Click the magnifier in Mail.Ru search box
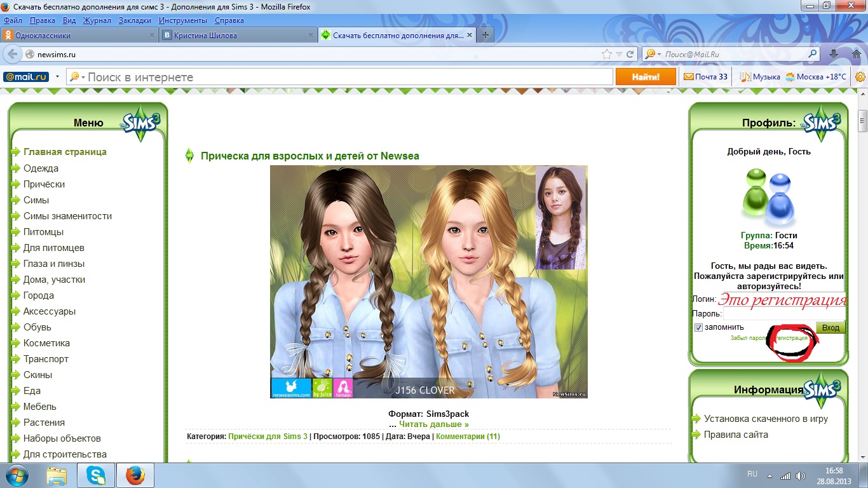The width and height of the screenshot is (868, 488). 813,55
